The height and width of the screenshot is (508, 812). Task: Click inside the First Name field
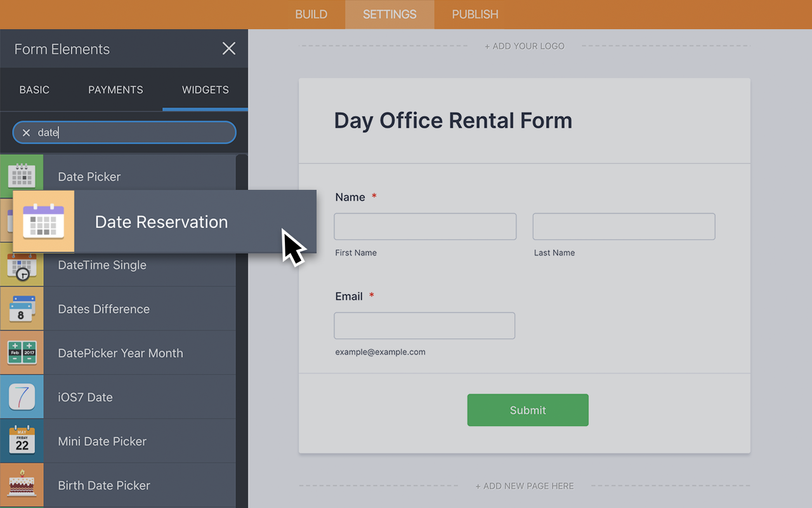(424, 226)
